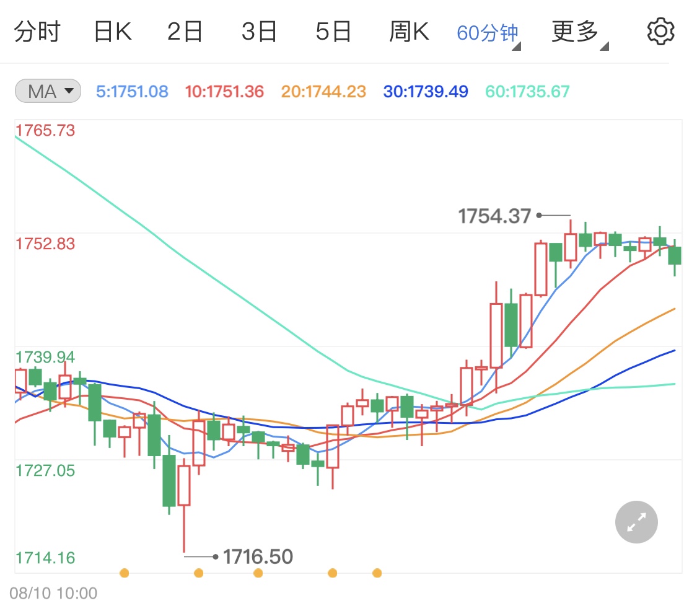Open the chart settings gear

[660, 32]
